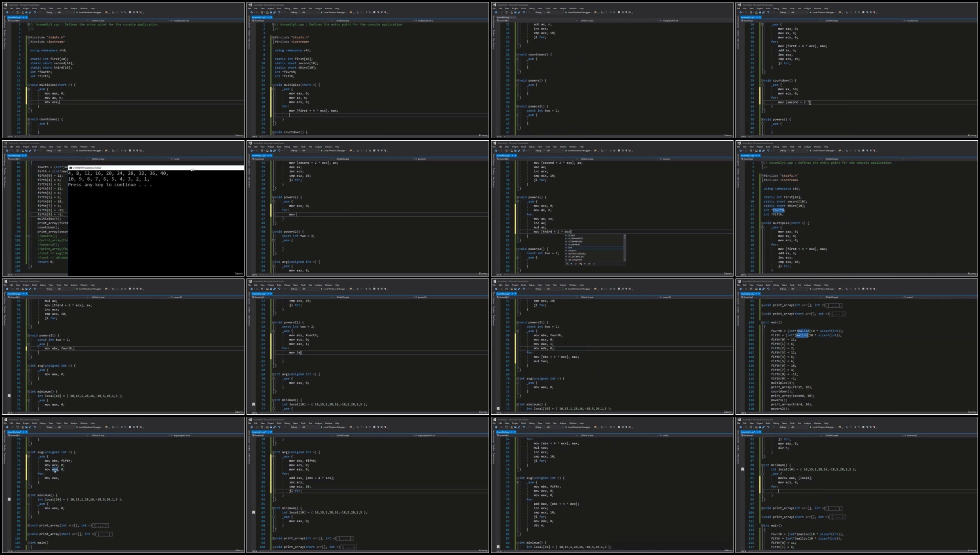Click the Navigate Forward arrow icon
The width and height of the screenshot is (980, 555).
pos(13,13)
